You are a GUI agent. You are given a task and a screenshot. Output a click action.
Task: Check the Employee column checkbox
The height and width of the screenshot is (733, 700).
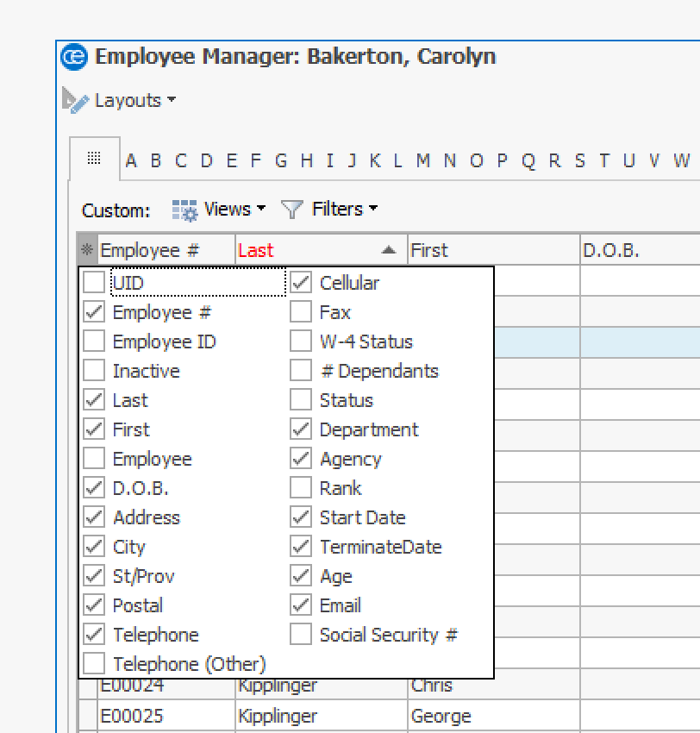[94, 459]
